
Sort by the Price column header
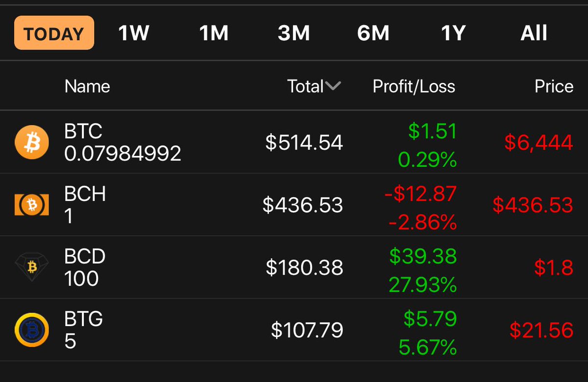[554, 86]
